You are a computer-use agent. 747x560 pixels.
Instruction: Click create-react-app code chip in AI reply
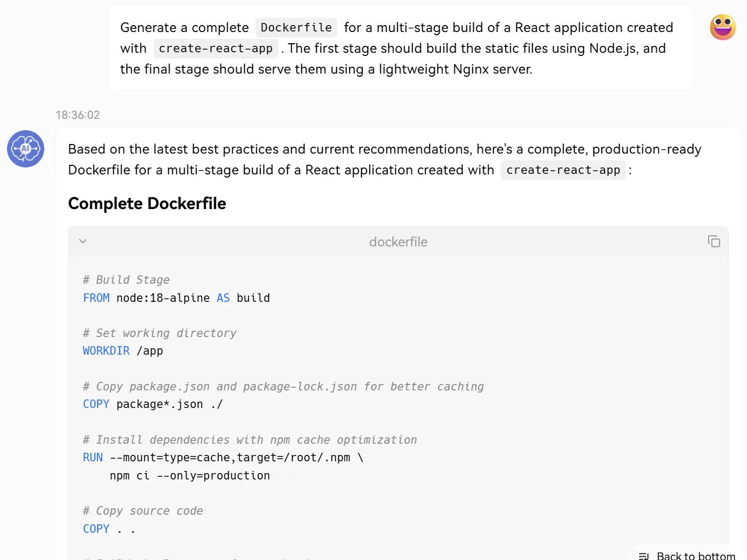point(563,170)
